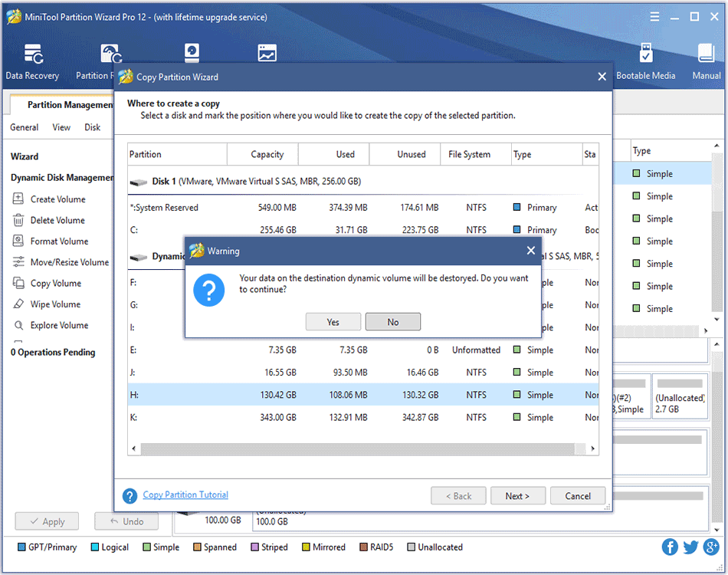The image size is (728, 575).
Task: Open the Facebook share icon
Action: [x=671, y=547]
